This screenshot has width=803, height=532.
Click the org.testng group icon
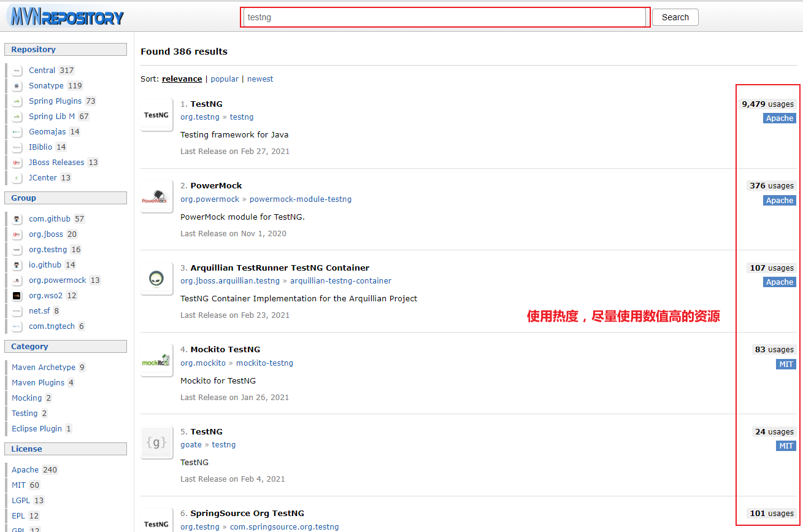coord(17,250)
